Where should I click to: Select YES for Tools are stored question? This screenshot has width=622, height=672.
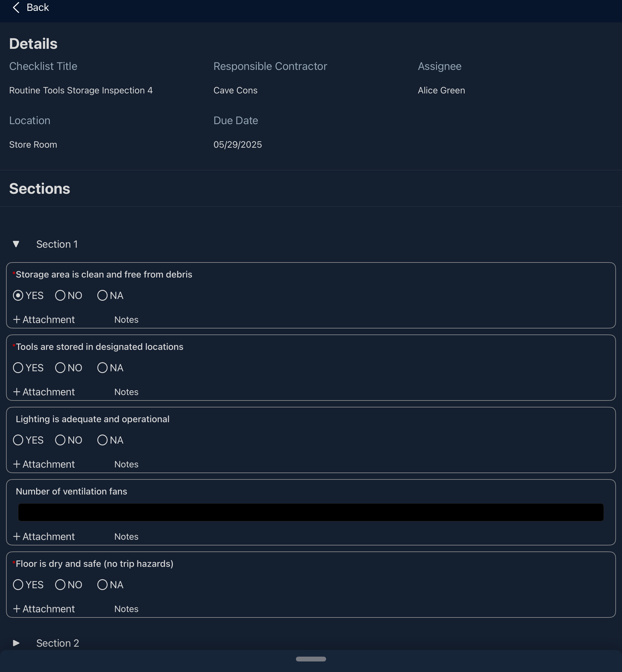tap(18, 368)
